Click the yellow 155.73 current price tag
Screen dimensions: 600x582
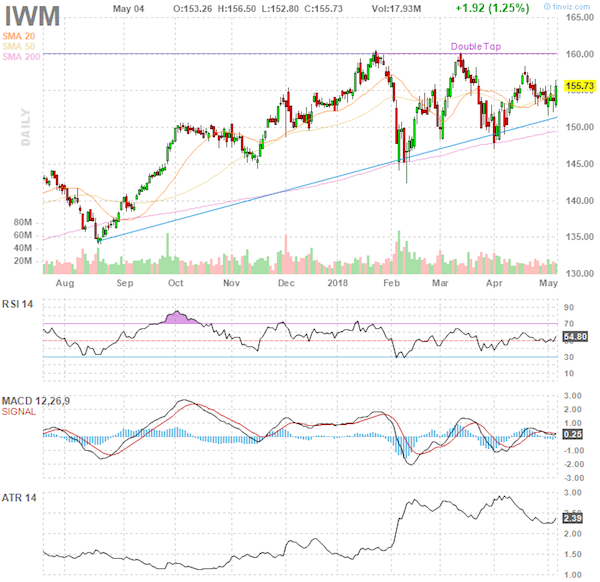[580, 87]
